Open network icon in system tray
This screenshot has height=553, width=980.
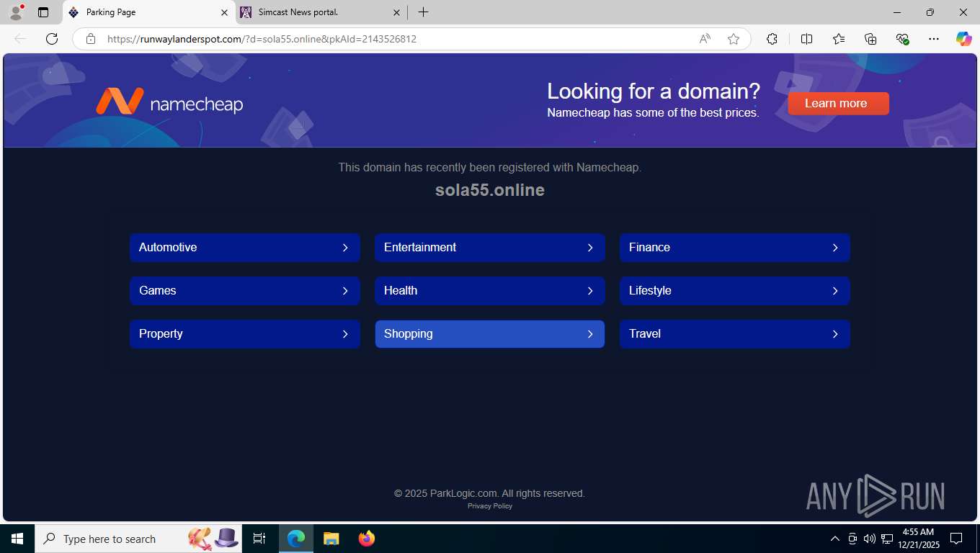[x=887, y=539]
